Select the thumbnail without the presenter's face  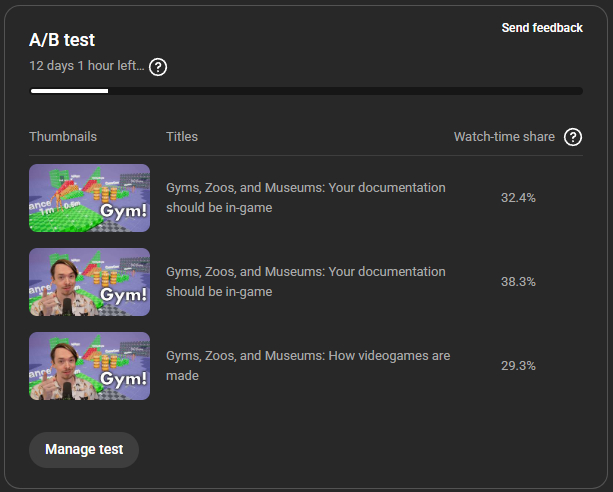pyautogui.click(x=89, y=198)
